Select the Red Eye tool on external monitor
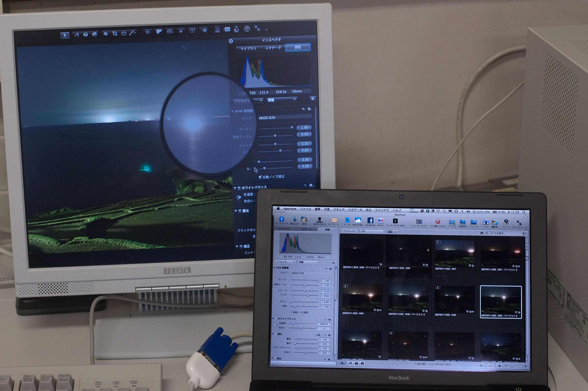 pyautogui.click(x=124, y=33)
